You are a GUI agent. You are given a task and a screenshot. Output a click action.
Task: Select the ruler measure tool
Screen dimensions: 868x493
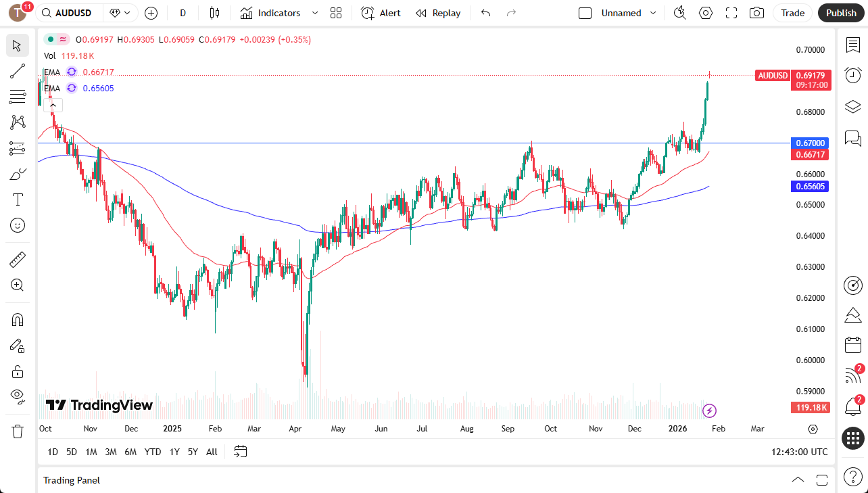point(17,259)
